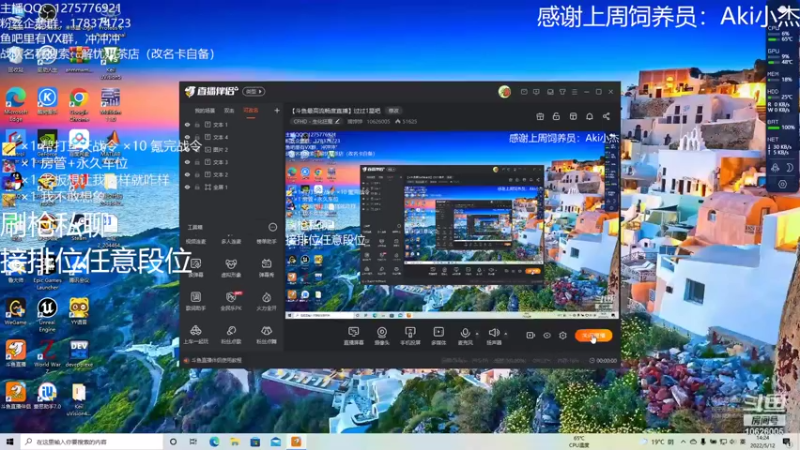Screen dimensions: 800x450
Task: Launch the 全民乐PK tool
Action: pos(231,301)
